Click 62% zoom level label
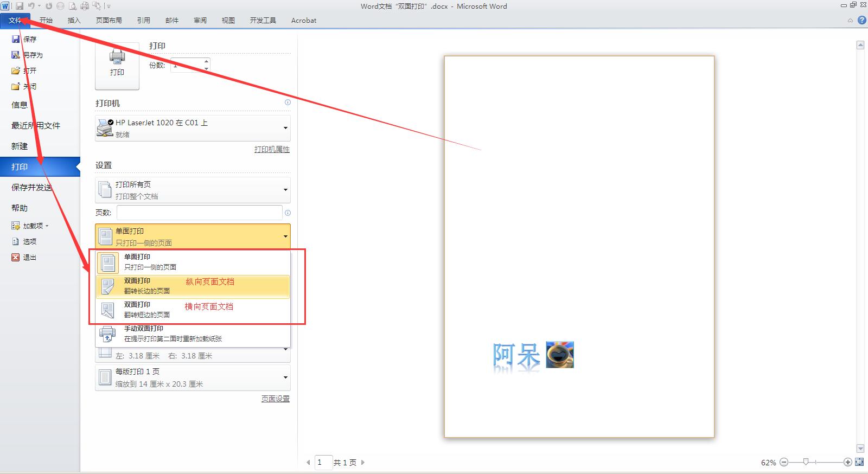Viewport: 868px width, 474px height. coord(768,463)
